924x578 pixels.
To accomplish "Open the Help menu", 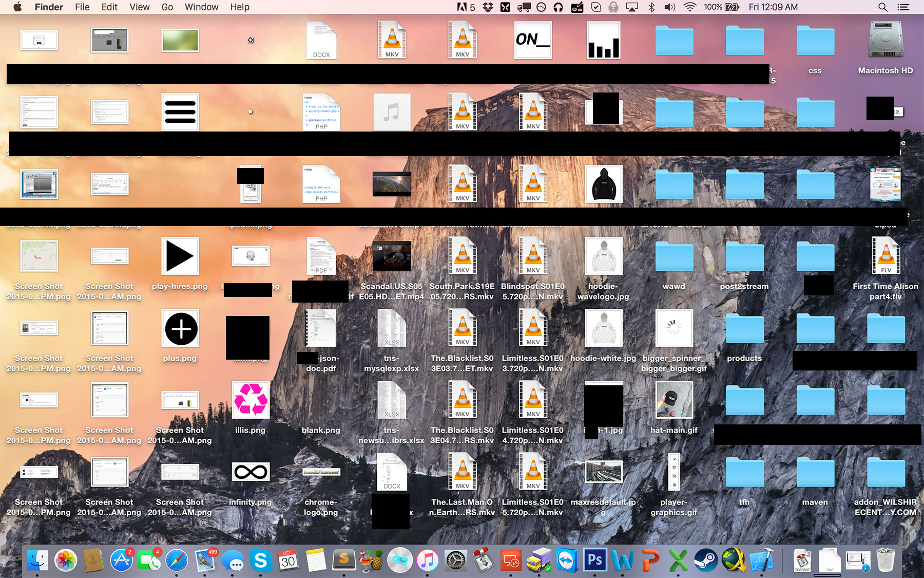I will coord(240,7).
